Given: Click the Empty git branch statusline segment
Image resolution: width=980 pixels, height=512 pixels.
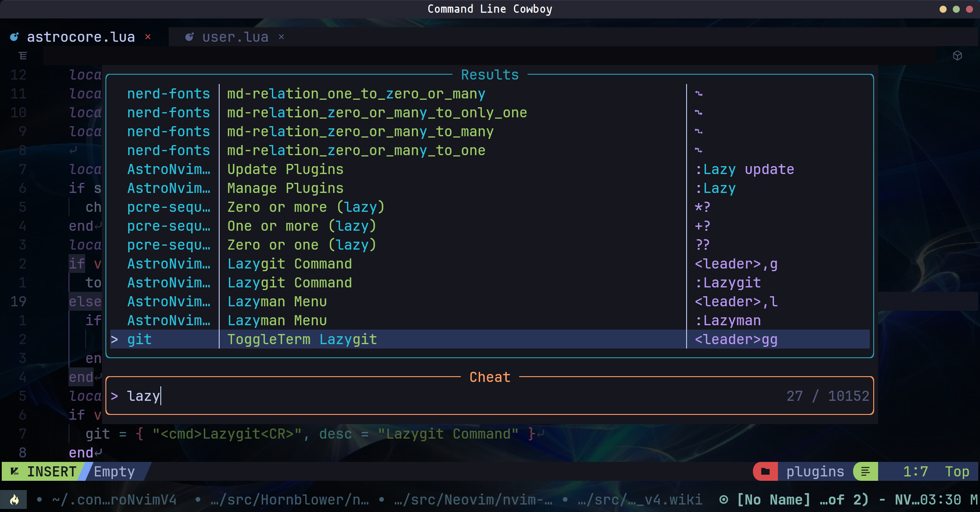Looking at the screenshot, I should [x=114, y=472].
